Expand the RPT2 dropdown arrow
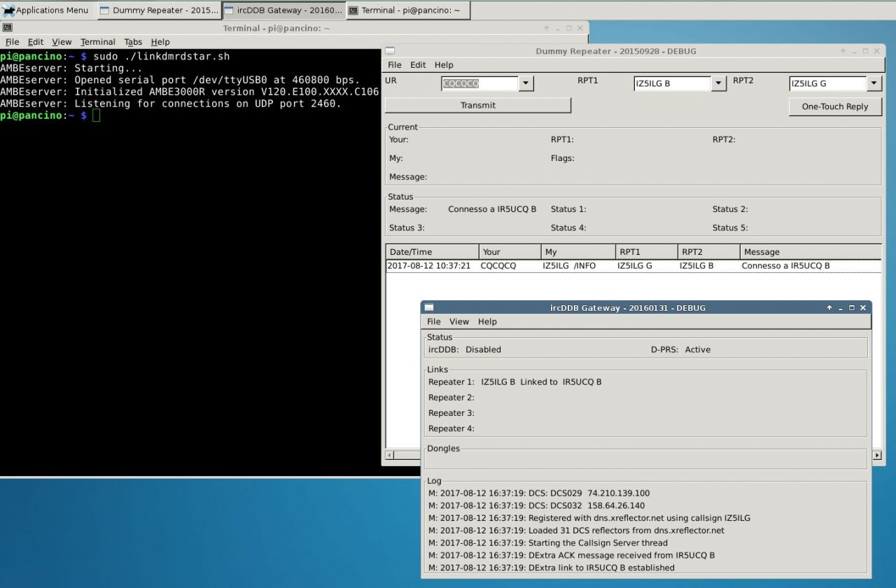Image resolution: width=896 pixels, height=588 pixels. pos(874,83)
